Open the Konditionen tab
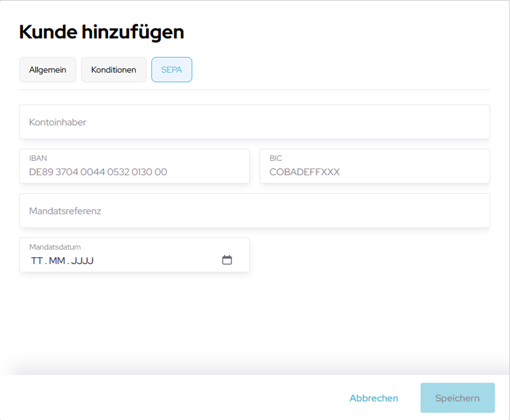This screenshot has width=510, height=420. (113, 70)
